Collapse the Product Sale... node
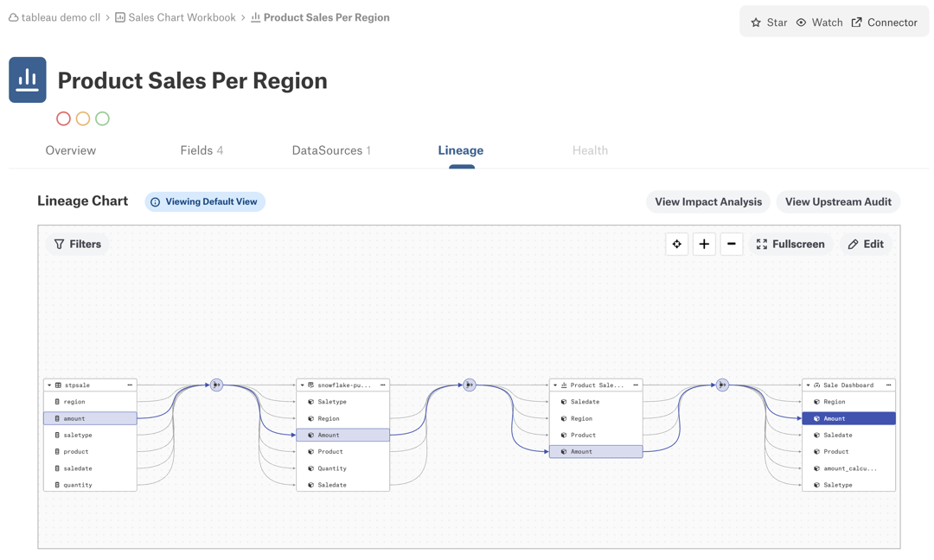 pos(555,385)
